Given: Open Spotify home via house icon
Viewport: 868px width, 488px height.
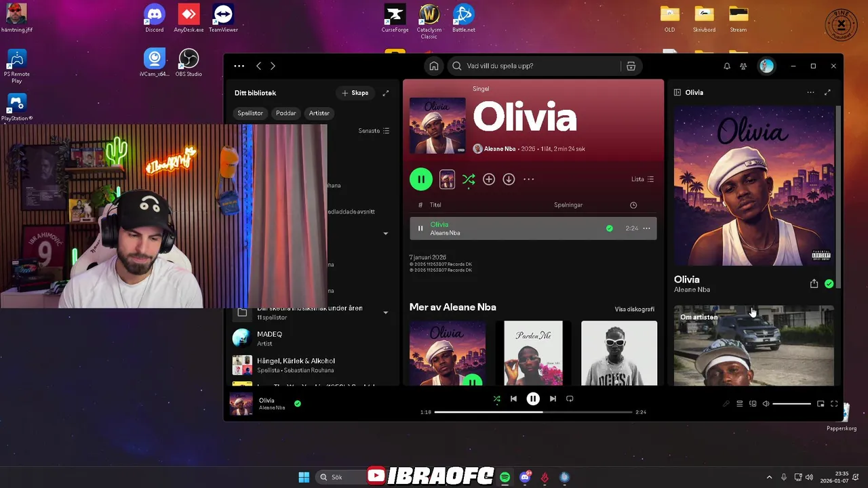Looking at the screenshot, I should pos(434,66).
